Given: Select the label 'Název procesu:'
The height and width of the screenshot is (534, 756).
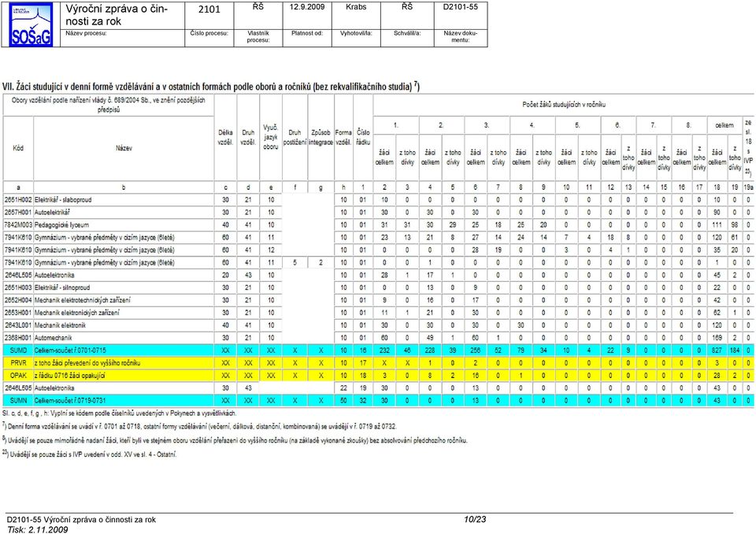Looking at the screenshot, I should coord(86,33).
